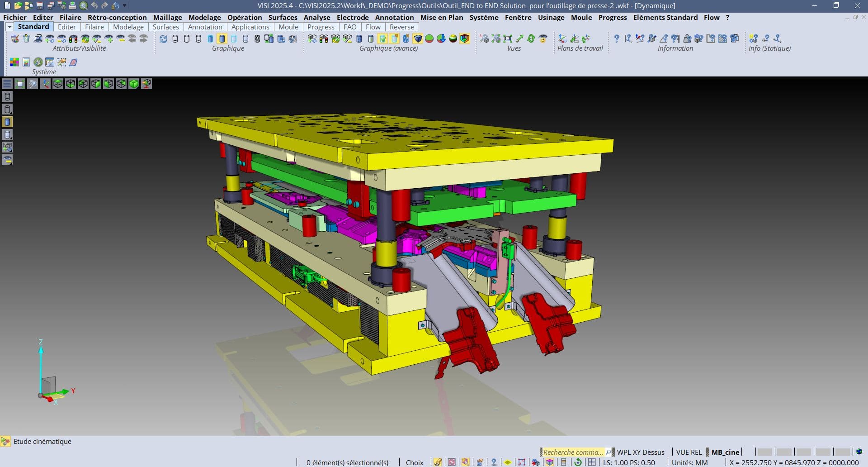This screenshot has width=868, height=467.
Task: Click the colour palette icon in Système
Action: 14,62
